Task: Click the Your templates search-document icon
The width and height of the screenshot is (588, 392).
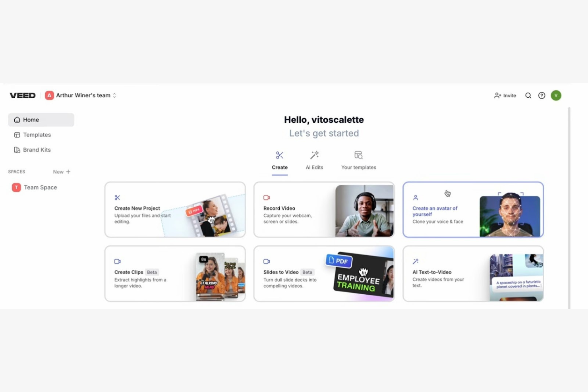Action: [358, 154]
